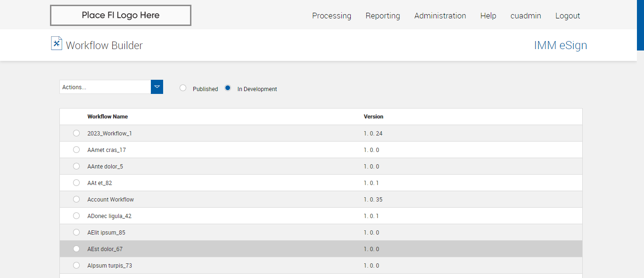Click version 1.0.1 of ADonec ligula_42
Image resolution: width=644 pixels, height=278 pixels.
click(x=371, y=216)
